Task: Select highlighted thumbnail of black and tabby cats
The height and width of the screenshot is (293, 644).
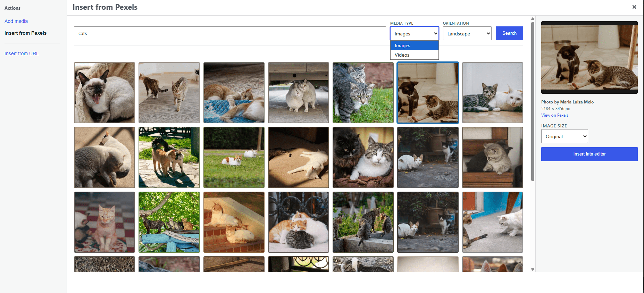Action: pyautogui.click(x=428, y=93)
